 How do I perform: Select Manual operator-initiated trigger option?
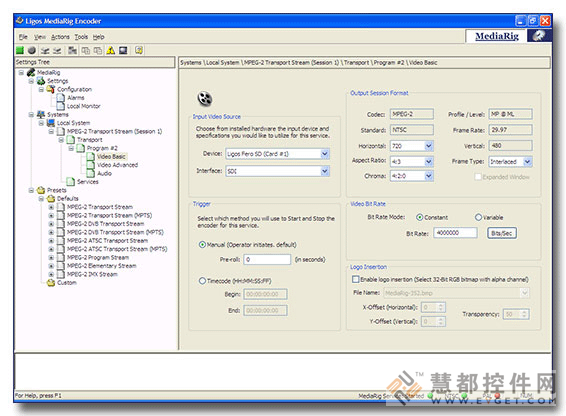[x=202, y=245]
